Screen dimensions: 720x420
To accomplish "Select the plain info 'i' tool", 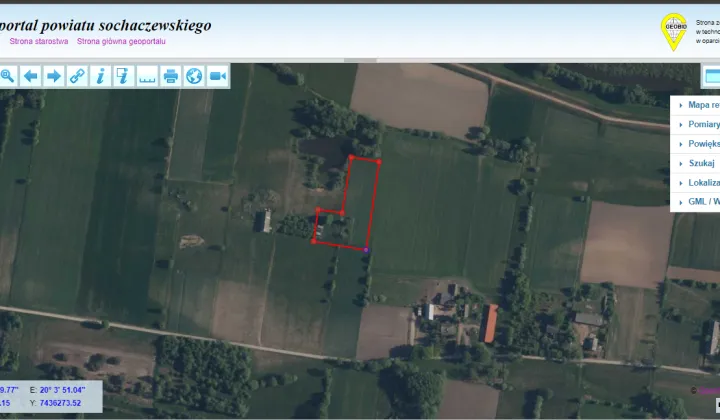I will tap(101, 76).
